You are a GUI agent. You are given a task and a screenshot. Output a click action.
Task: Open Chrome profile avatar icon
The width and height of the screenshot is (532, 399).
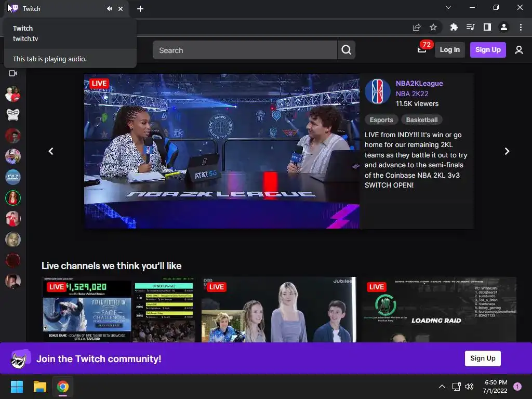tap(504, 27)
